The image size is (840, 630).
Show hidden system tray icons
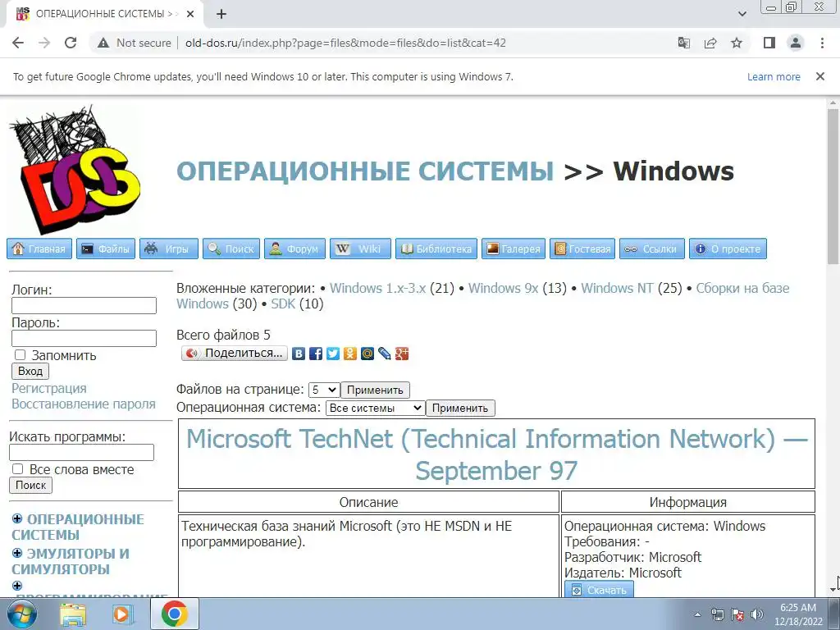pos(697,614)
